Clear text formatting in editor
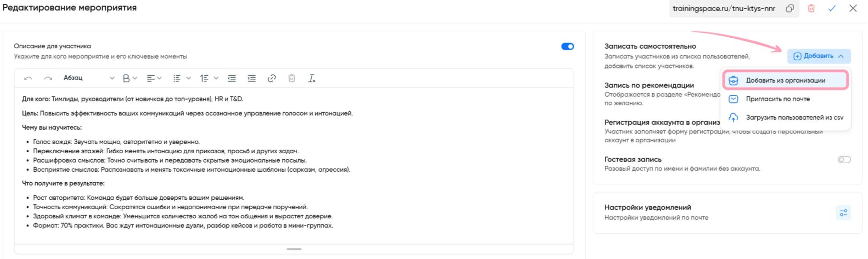Viewport: 868px width, 259px height. click(x=312, y=78)
